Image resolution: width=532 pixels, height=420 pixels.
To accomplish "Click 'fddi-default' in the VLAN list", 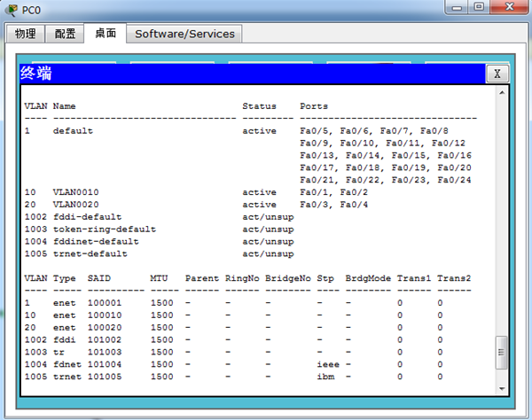I will tap(87, 216).
